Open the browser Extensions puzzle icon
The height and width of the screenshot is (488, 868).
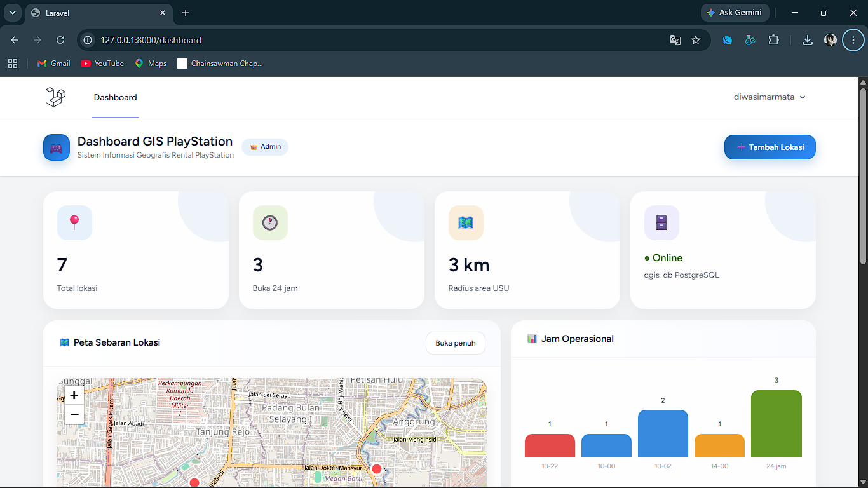tap(773, 40)
